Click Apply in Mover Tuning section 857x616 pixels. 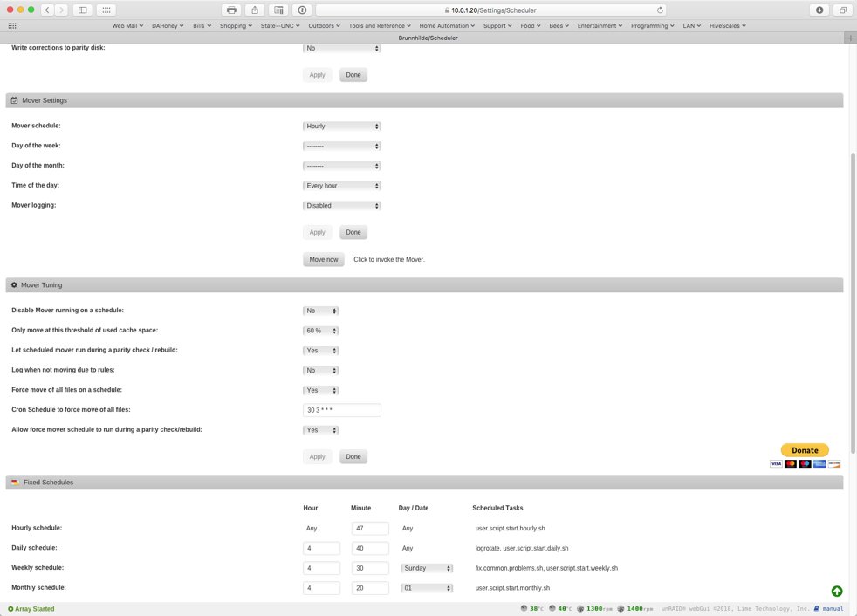[x=317, y=457]
